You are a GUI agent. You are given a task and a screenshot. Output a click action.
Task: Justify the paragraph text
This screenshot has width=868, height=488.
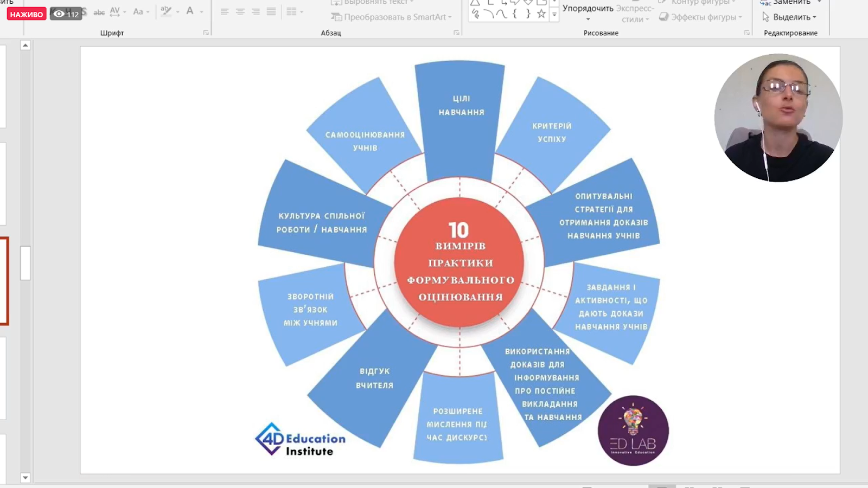tap(271, 11)
